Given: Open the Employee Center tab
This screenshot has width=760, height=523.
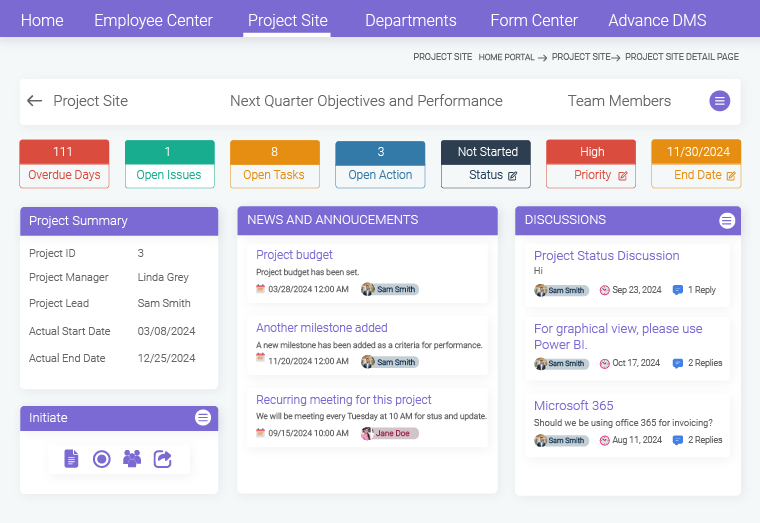Looking at the screenshot, I should coord(153,20).
